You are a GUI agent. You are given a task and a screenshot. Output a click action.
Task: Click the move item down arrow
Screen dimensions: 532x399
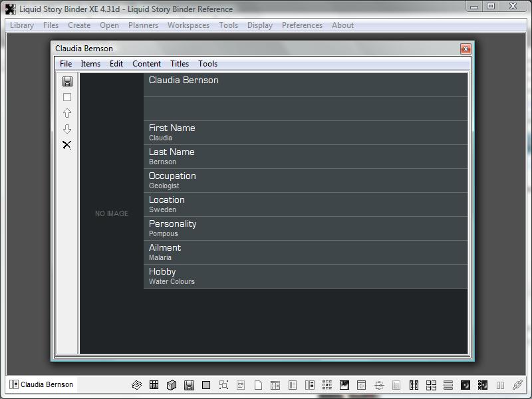pos(67,129)
